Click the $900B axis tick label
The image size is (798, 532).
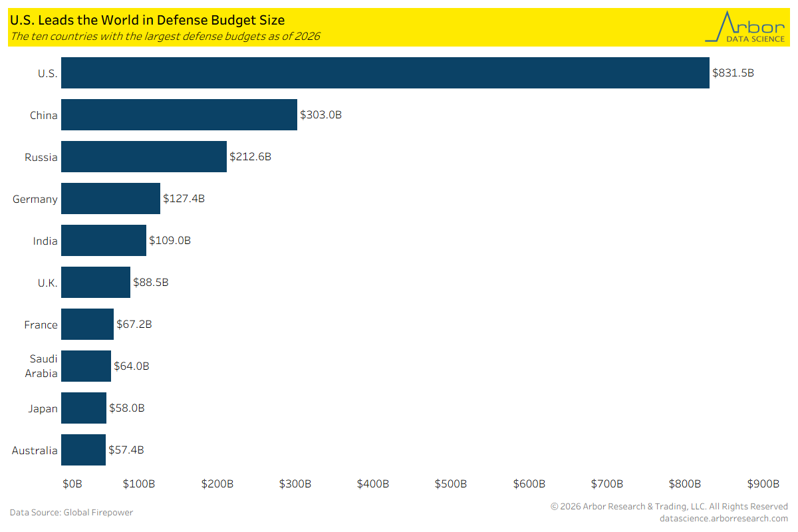[x=763, y=483]
